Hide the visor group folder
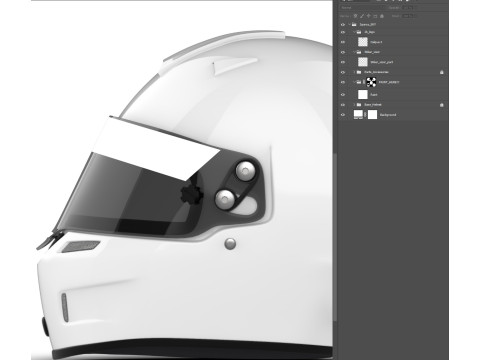The width and height of the screenshot is (480, 360). click(x=343, y=52)
